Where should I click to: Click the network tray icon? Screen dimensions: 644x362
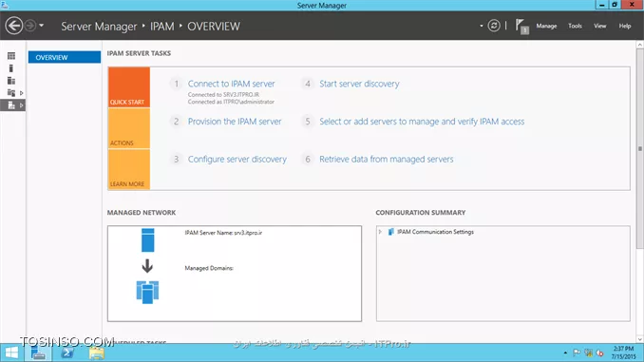[x=589, y=352]
